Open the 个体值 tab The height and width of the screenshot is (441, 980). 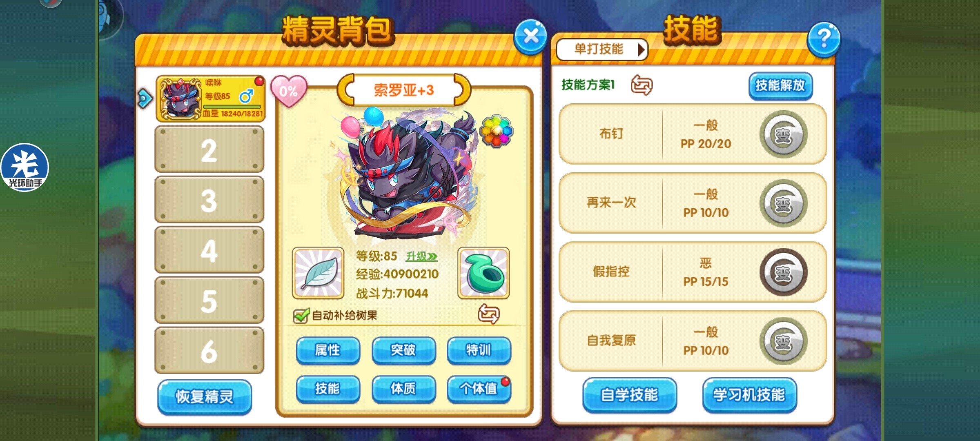coord(479,389)
